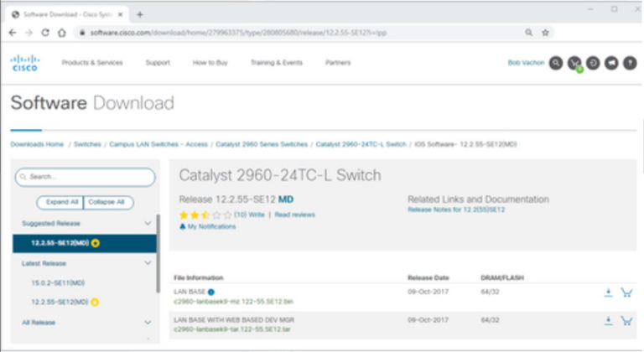Open the site search magnifier icon
The height and width of the screenshot is (352, 644).
pyautogui.click(x=555, y=63)
